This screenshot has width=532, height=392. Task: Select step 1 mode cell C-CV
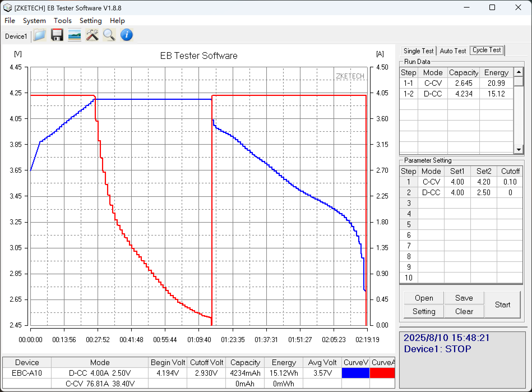[x=431, y=182]
